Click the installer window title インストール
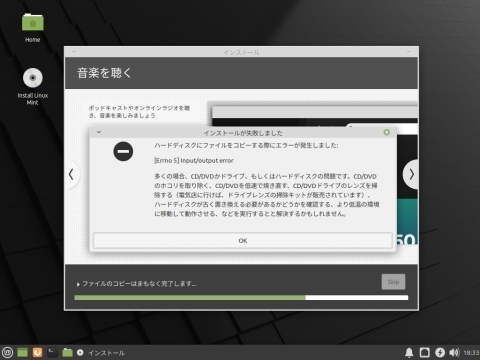Screen dimensions: 480x360 (241, 52)
